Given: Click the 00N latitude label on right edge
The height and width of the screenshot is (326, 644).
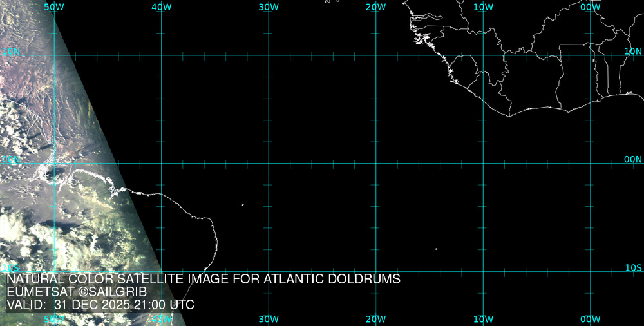Looking at the screenshot, I should point(633,159).
